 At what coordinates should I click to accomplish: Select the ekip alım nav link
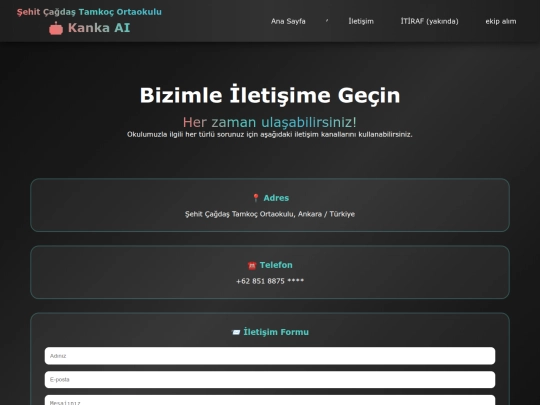[501, 21]
